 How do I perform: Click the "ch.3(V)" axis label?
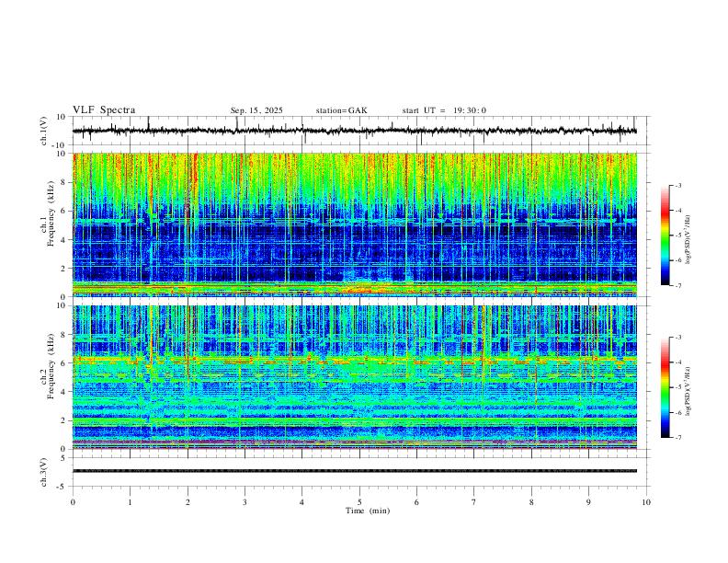(44, 473)
